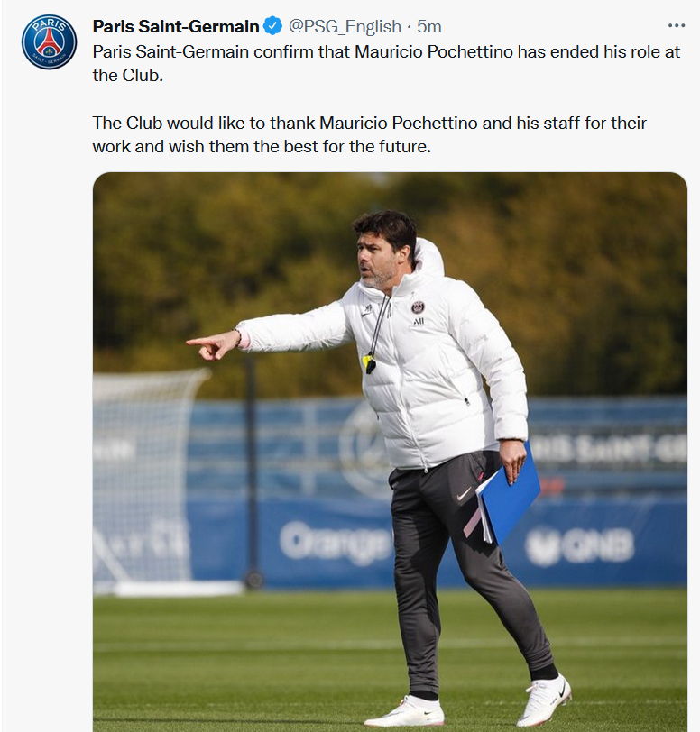Click the "The Club would like to thank" paragraph
700x732 pixels.
[369, 135]
